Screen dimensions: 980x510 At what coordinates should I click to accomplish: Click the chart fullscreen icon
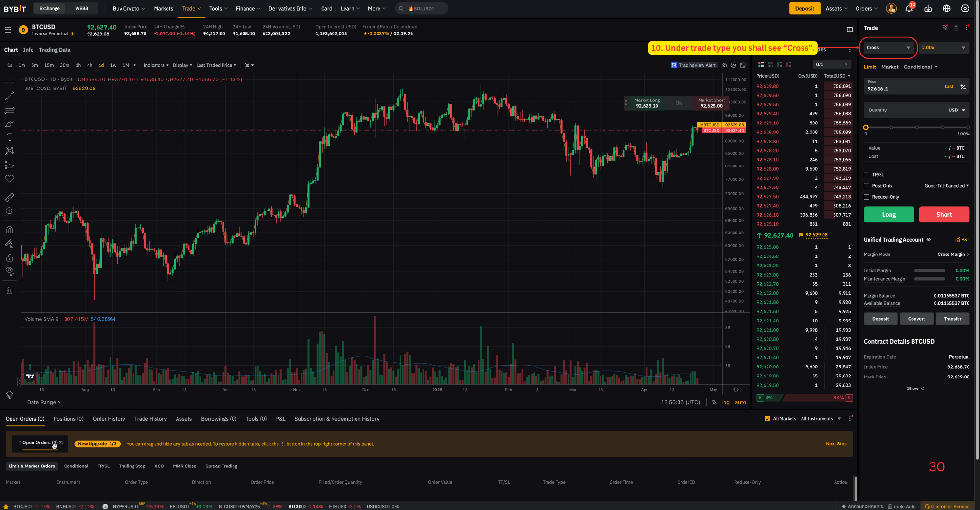(743, 65)
